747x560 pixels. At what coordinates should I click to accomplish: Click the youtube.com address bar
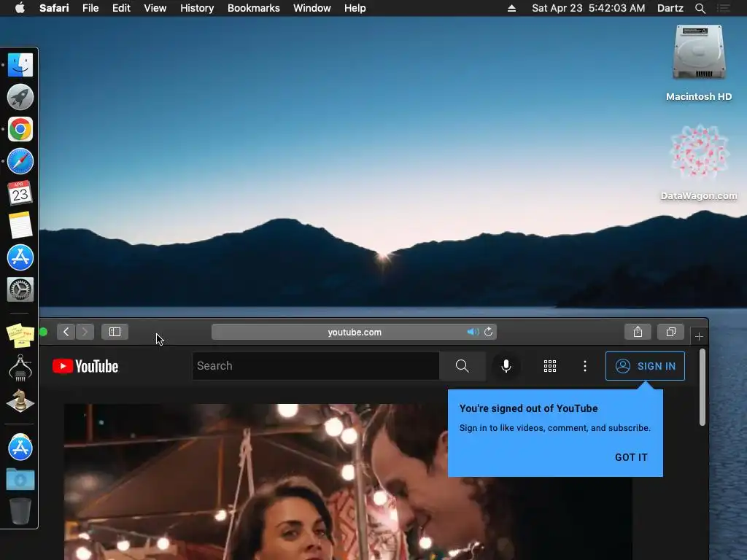tap(354, 332)
